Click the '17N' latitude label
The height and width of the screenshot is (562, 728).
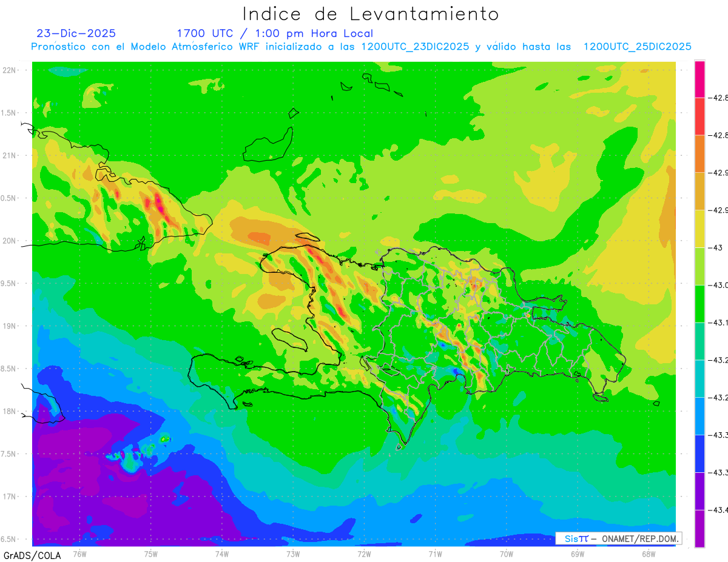(10, 497)
